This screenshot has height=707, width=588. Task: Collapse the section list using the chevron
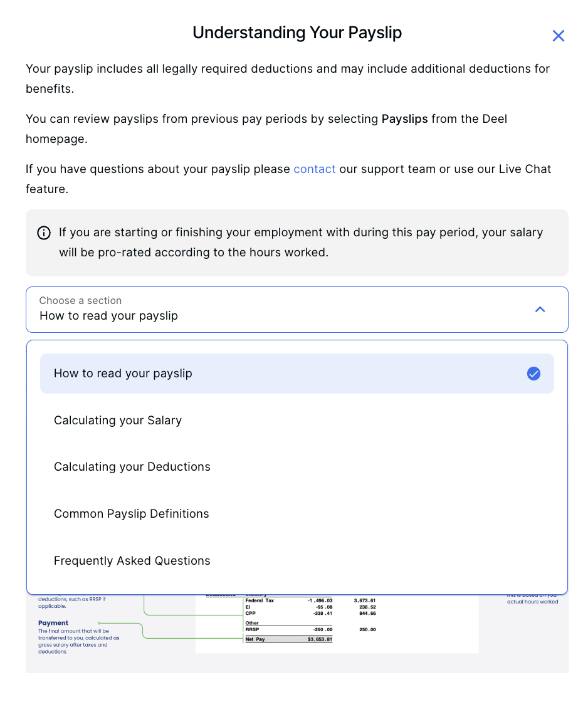540,309
